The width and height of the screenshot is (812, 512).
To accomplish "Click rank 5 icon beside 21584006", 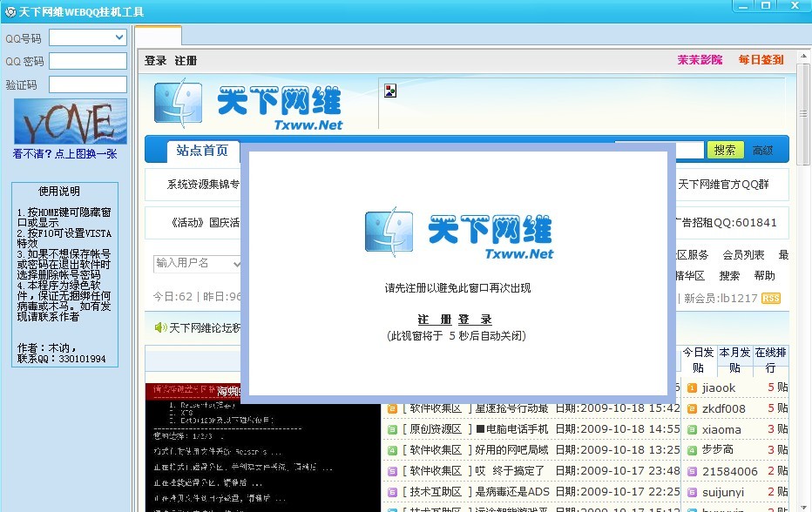I will pyautogui.click(x=692, y=472).
